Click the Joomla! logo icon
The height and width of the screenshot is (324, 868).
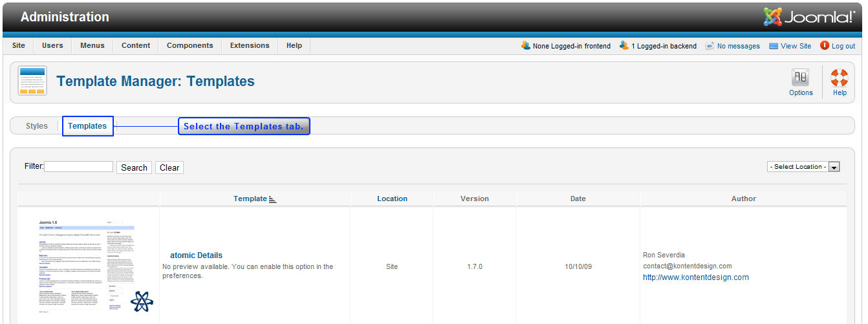tap(772, 16)
